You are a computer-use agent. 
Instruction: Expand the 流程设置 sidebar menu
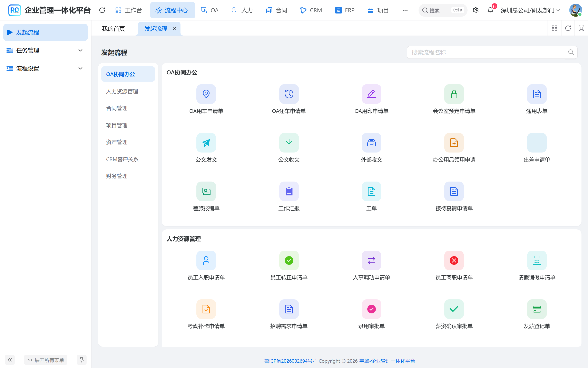point(46,68)
